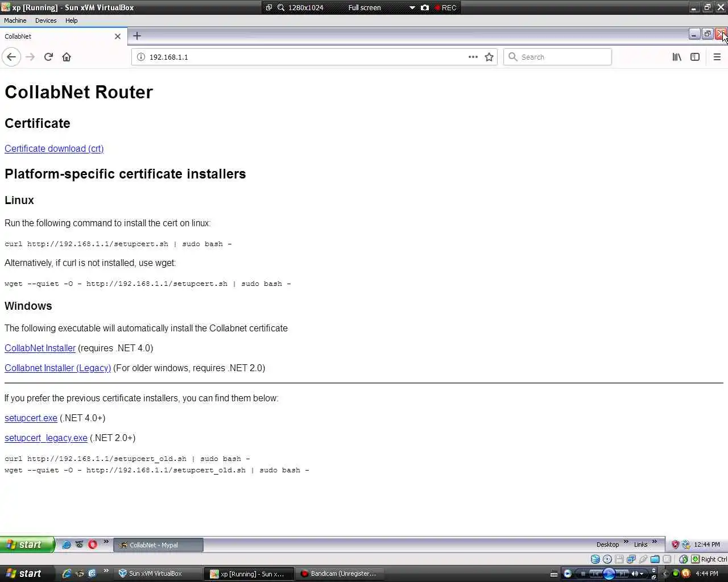Click the browser Forward arrow
This screenshot has height=582, width=728.
click(30, 57)
